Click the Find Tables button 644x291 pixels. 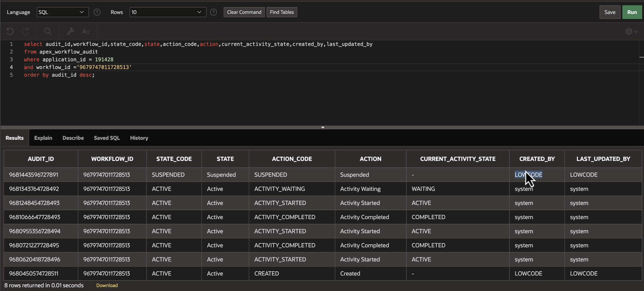[x=282, y=12]
